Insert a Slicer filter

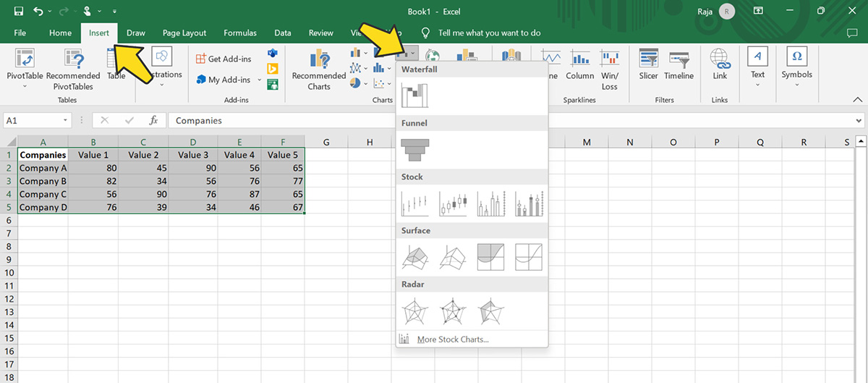[648, 65]
